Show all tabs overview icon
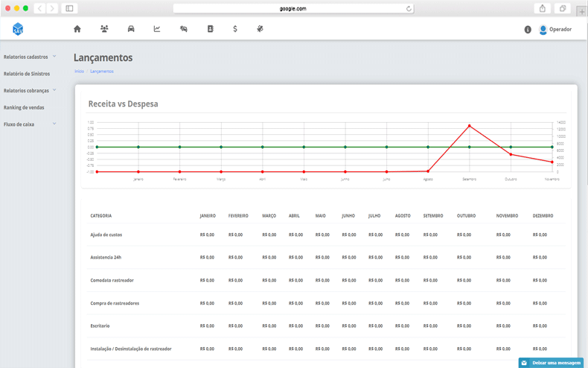This screenshot has height=368, width=588. (563, 8)
